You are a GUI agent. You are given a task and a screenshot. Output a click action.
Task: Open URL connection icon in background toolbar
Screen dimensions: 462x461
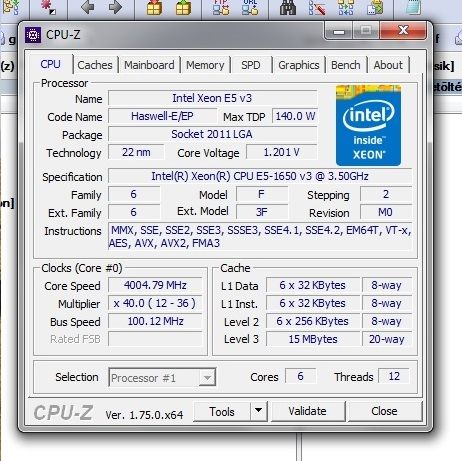point(250,7)
